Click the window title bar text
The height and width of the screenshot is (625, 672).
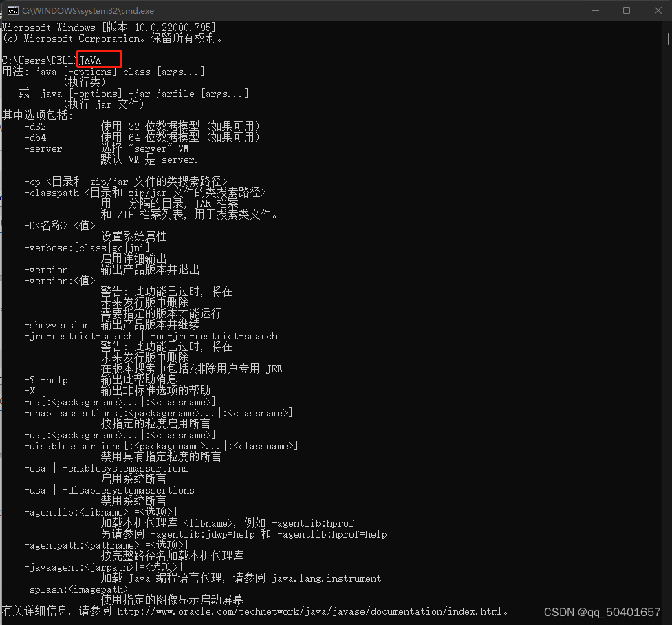tap(87, 10)
